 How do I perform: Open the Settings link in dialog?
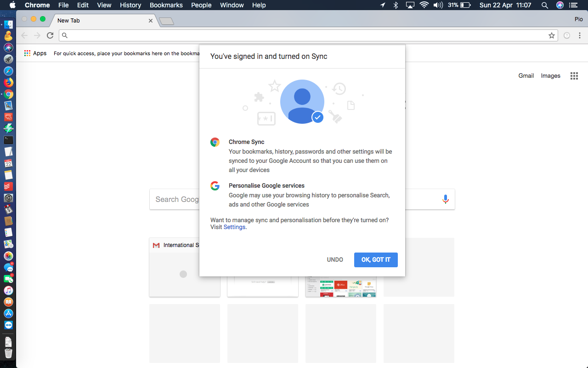point(234,227)
